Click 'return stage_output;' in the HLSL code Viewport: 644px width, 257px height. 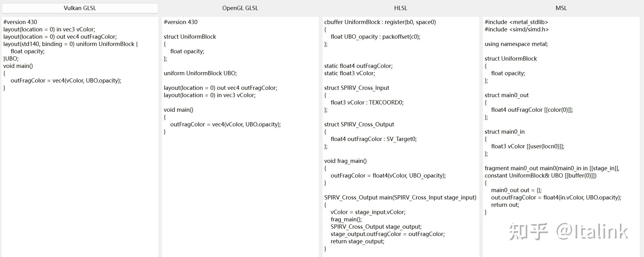coord(357,241)
